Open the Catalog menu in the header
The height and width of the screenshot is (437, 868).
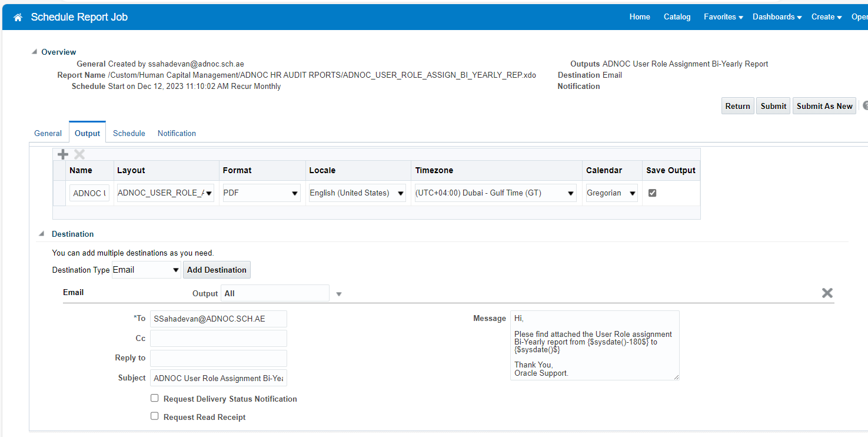click(x=676, y=16)
